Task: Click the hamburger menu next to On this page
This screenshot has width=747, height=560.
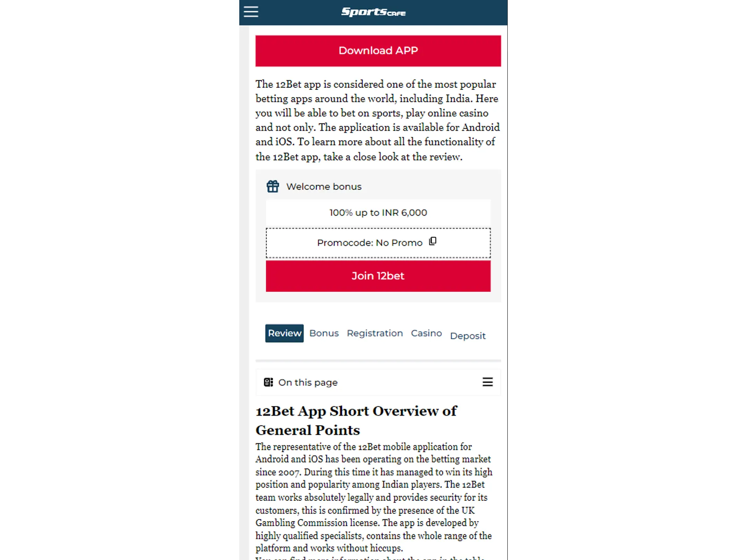Action: coord(487,382)
